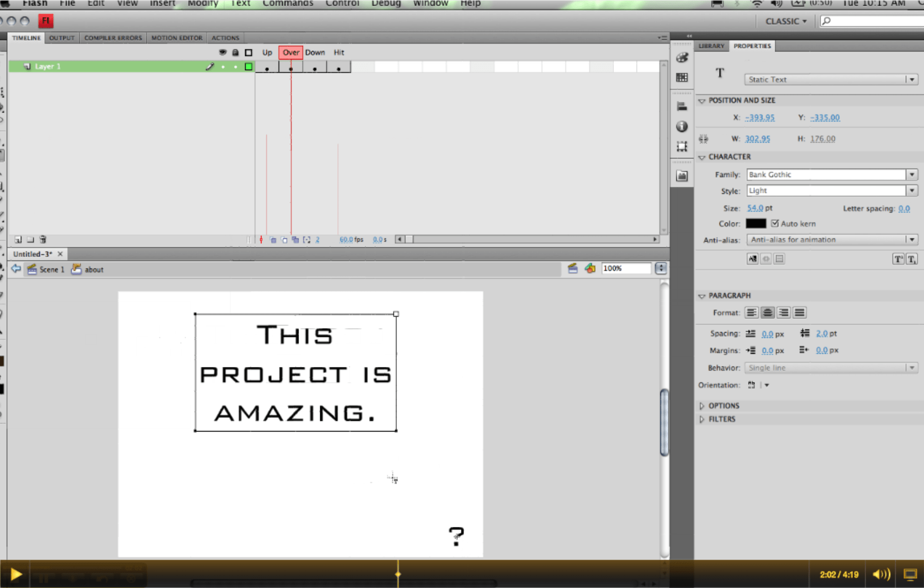Viewport: 924px width, 588px height.
Task: Click the New Layer icon
Action: (x=18, y=239)
